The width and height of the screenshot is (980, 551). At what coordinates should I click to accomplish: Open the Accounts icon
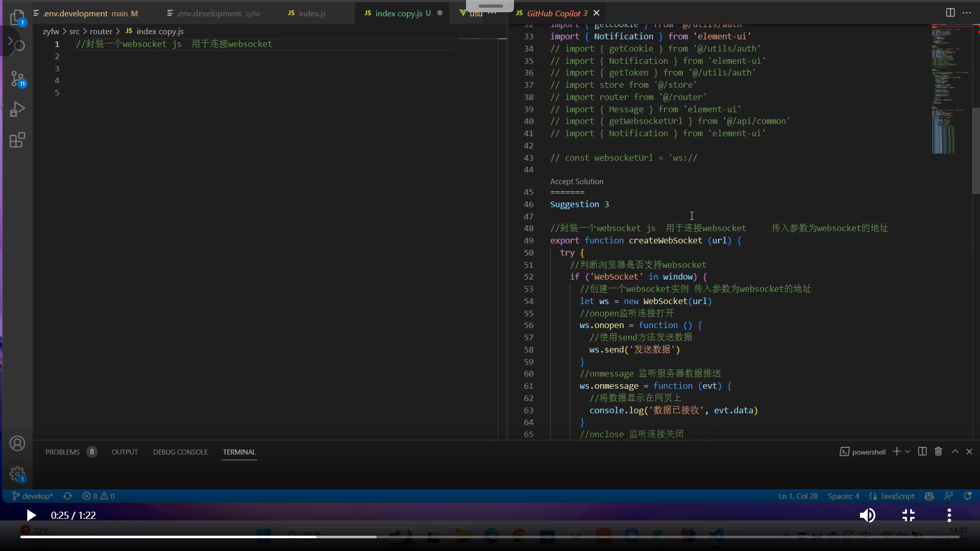coord(17,443)
